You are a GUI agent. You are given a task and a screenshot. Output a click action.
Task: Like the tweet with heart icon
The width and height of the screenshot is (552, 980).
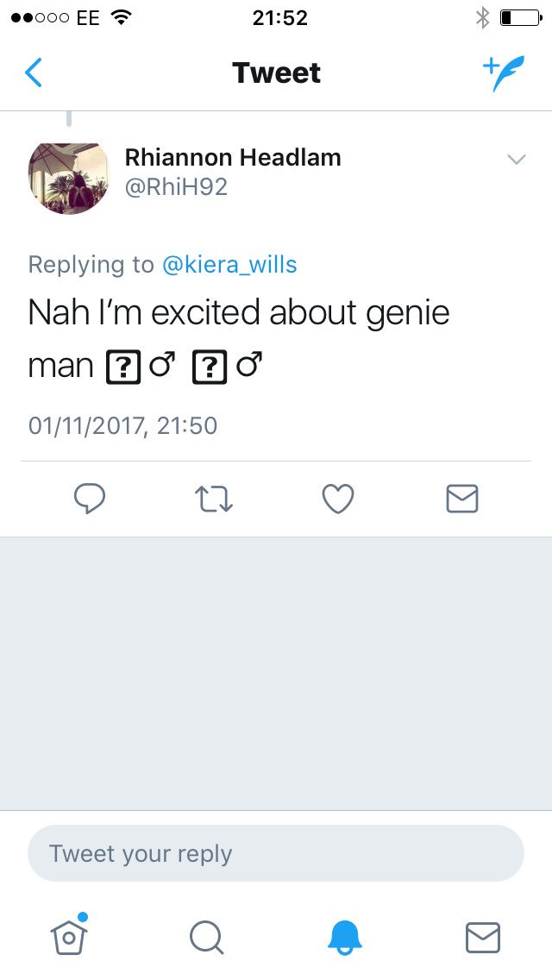click(x=338, y=499)
